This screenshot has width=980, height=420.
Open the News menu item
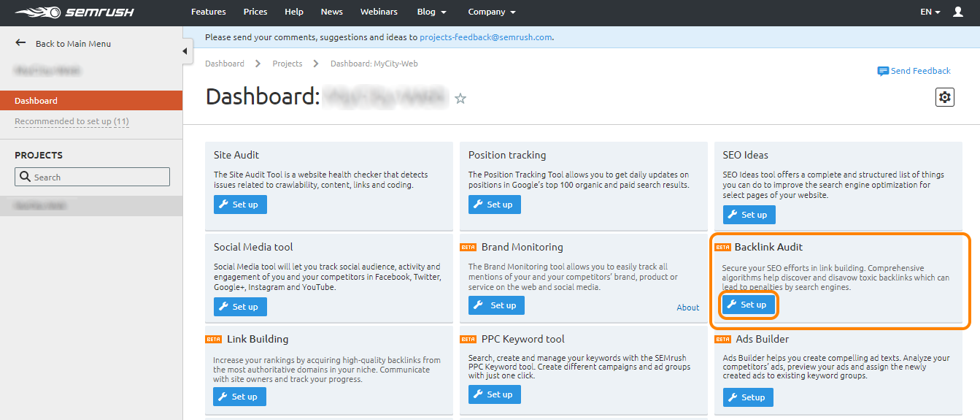332,12
